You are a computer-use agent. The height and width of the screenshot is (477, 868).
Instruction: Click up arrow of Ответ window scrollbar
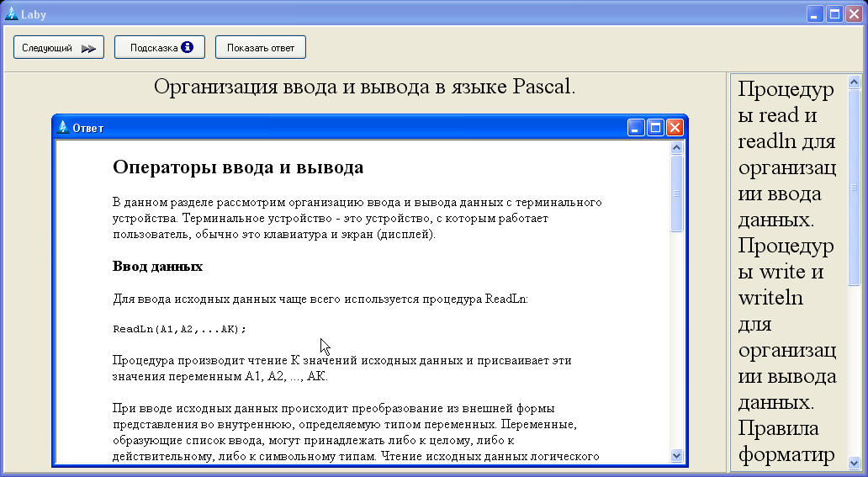(x=676, y=147)
